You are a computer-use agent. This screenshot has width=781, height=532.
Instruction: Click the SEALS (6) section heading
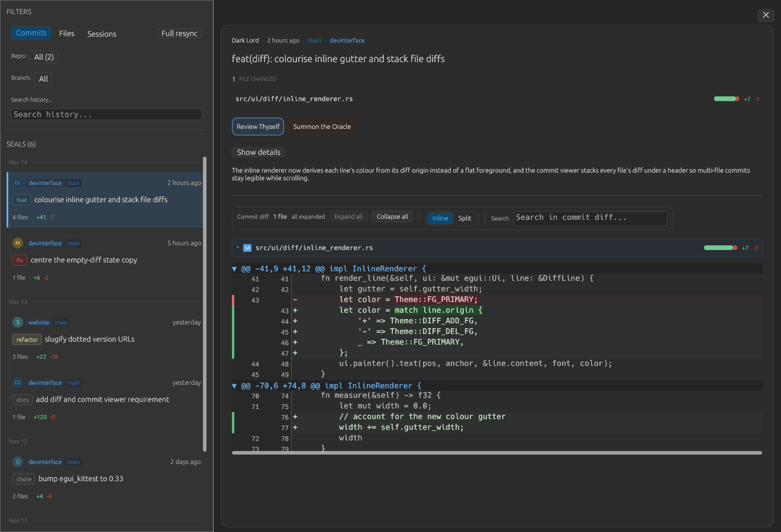click(21, 144)
